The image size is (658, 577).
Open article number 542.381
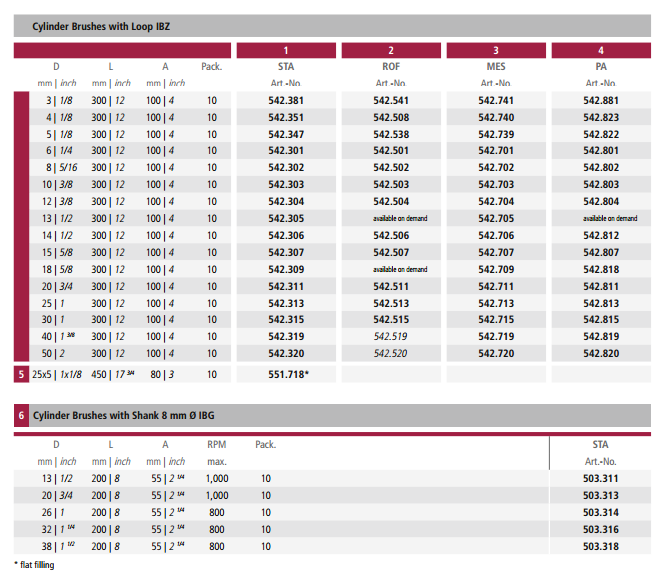point(286,100)
